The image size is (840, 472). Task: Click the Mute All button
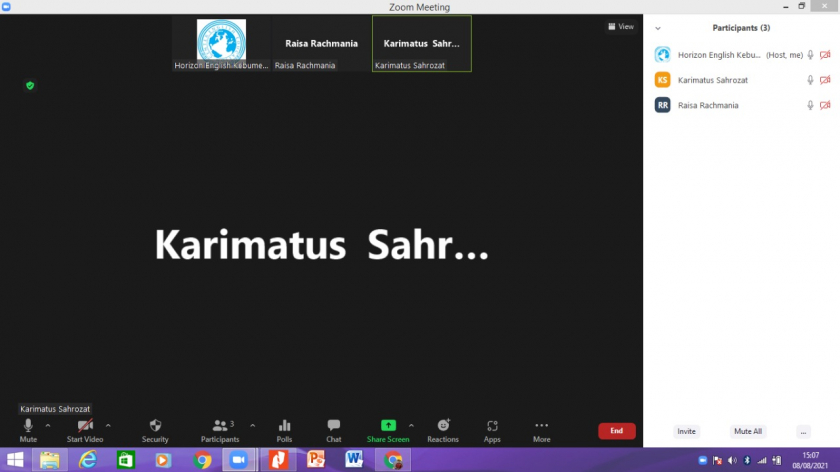point(748,431)
